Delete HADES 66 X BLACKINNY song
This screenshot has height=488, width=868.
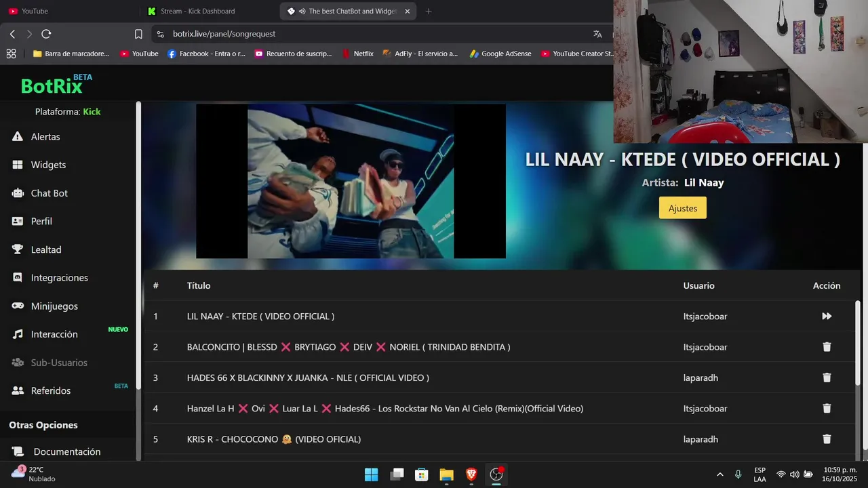coord(827,378)
